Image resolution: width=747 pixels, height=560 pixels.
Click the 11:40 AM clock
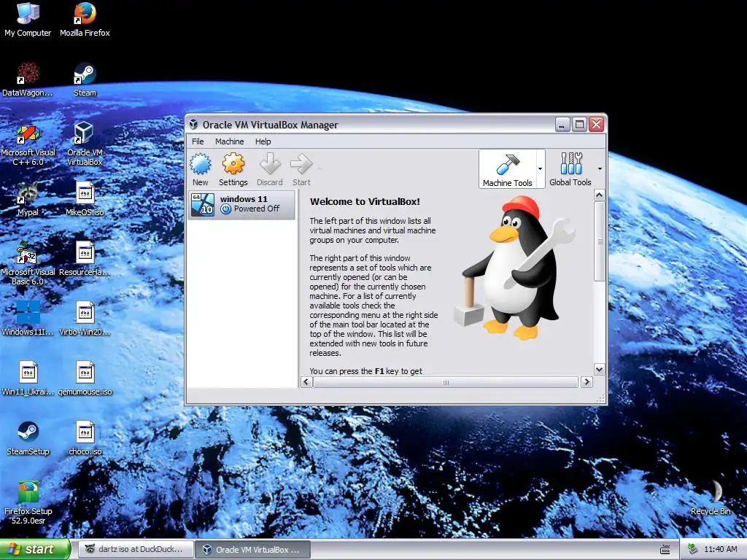pos(720,550)
